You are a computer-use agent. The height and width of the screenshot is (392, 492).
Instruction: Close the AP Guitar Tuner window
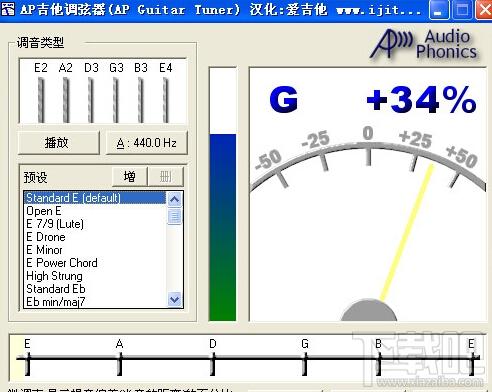click(x=484, y=10)
